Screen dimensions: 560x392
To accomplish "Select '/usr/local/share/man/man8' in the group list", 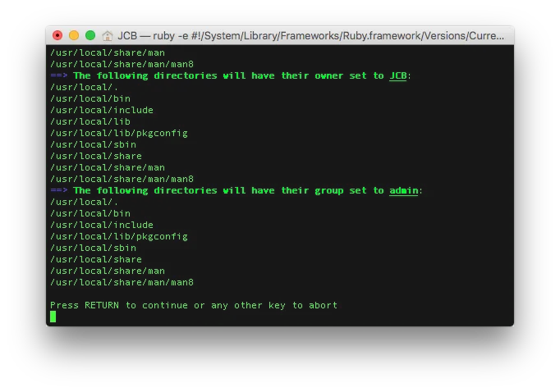I will 122,282.
